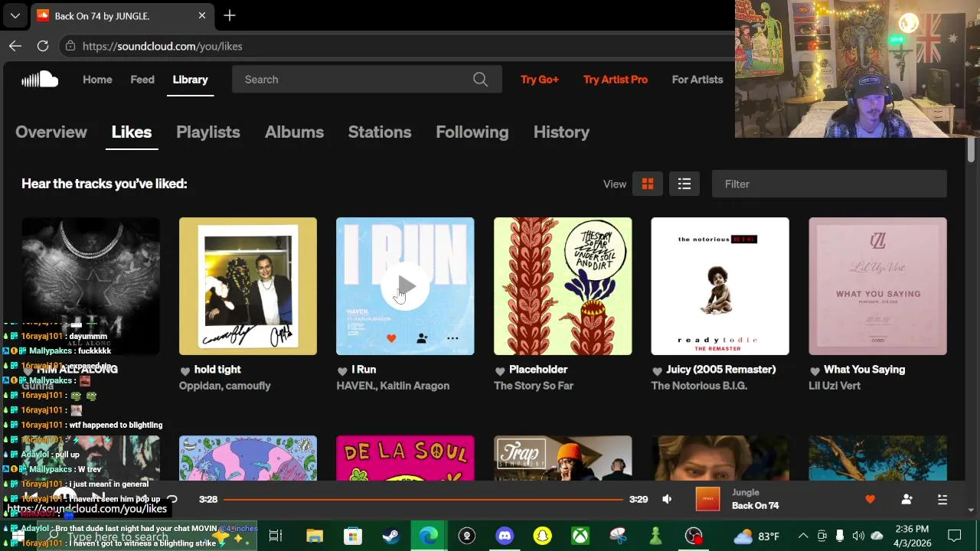Viewport: 980px width, 551px height.
Task: Open File Explorer from the taskbar
Action: (x=315, y=536)
